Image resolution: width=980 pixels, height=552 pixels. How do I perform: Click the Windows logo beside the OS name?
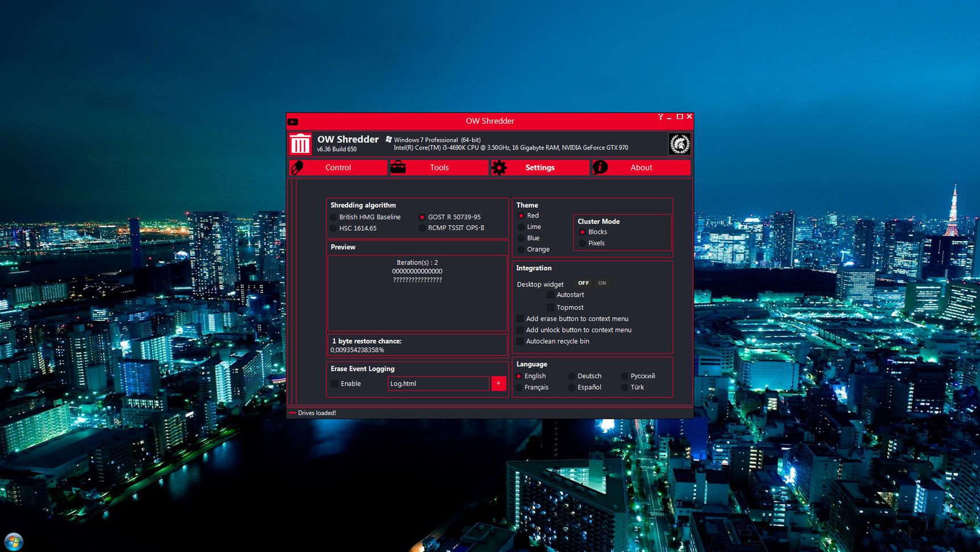(389, 139)
